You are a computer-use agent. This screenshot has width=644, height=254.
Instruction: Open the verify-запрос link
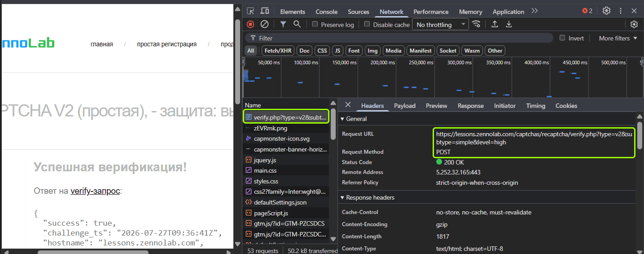pos(95,191)
